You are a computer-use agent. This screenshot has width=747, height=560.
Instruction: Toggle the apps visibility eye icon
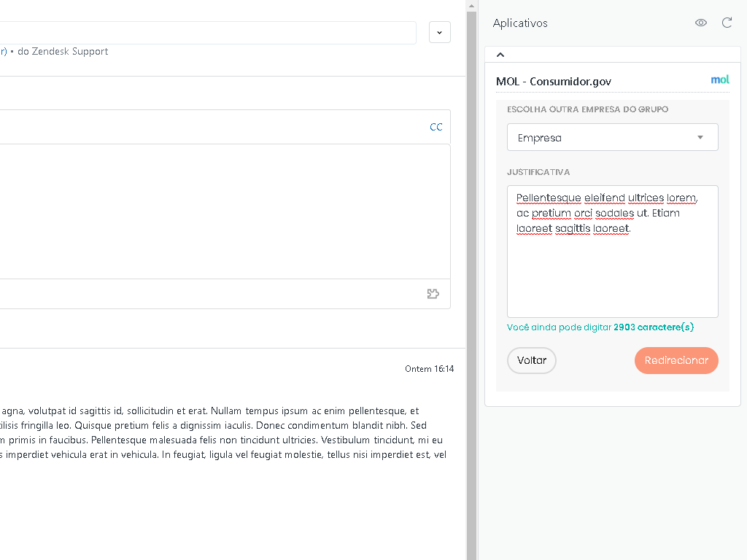(701, 23)
